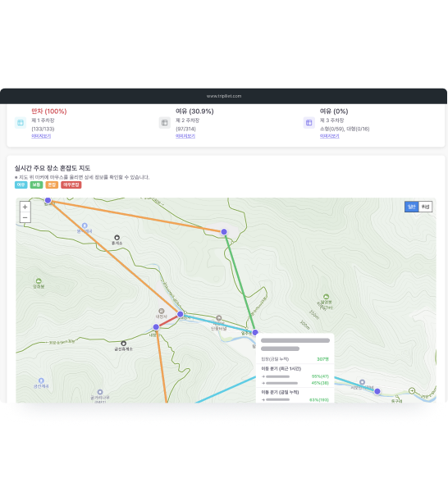448x492 pixels.
Task: Click the mountain peak icon on map's right
Action: tap(327, 297)
